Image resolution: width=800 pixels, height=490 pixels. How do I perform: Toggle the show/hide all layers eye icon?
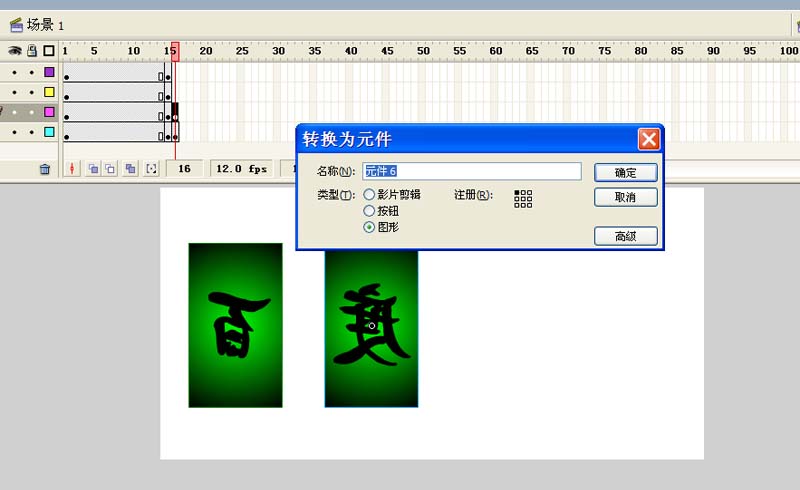(14, 51)
